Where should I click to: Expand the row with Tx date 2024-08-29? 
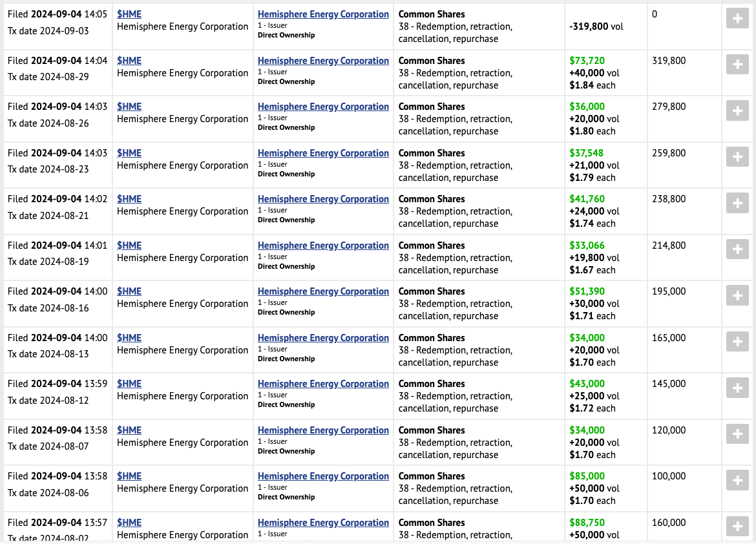tap(737, 65)
